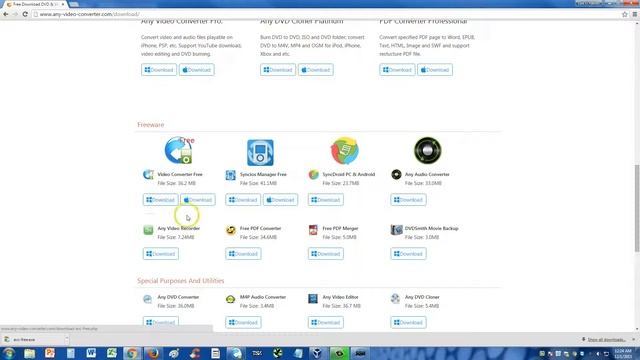Click Show all downloads link

coord(607,340)
